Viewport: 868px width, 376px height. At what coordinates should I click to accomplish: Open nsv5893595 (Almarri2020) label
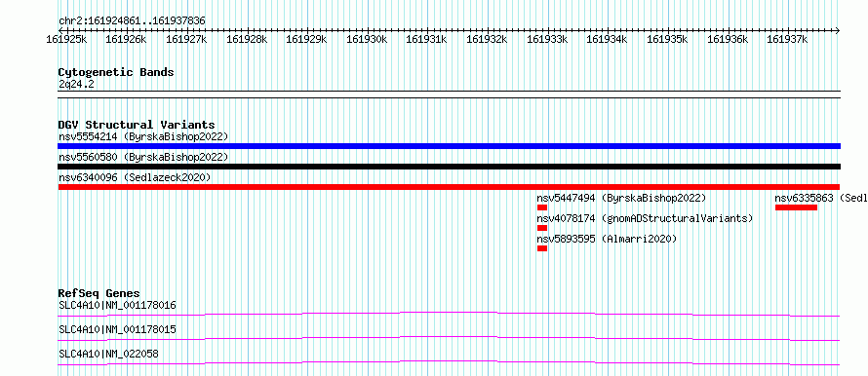(607, 239)
